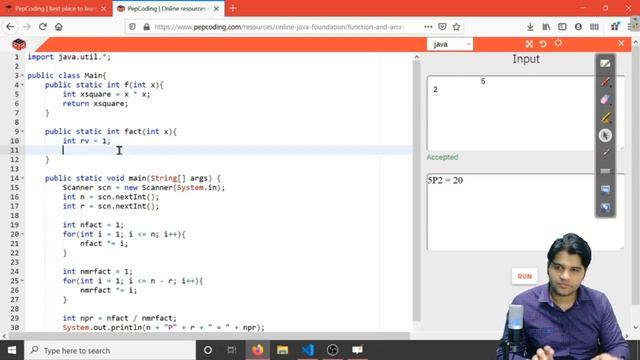Bookmark this page with the star icon
640x360 pixels.
[456, 27]
